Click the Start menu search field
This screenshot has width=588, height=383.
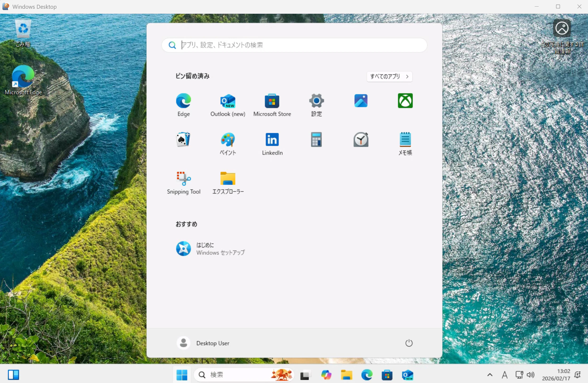pos(294,45)
